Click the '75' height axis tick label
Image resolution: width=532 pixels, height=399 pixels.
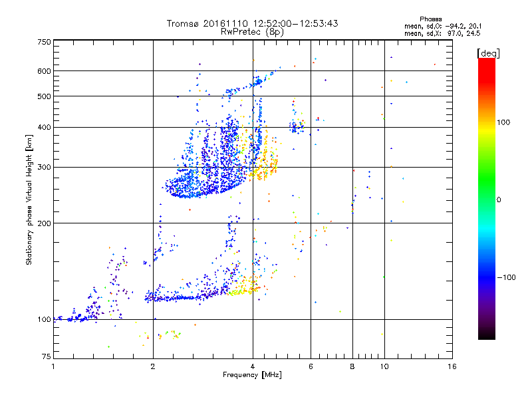(x=47, y=356)
